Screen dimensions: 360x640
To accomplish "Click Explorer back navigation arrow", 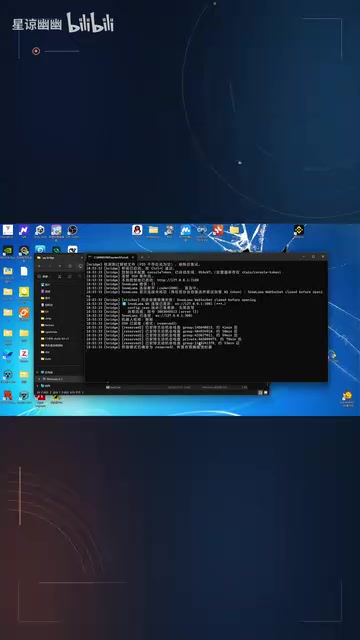I will click(x=40, y=266).
